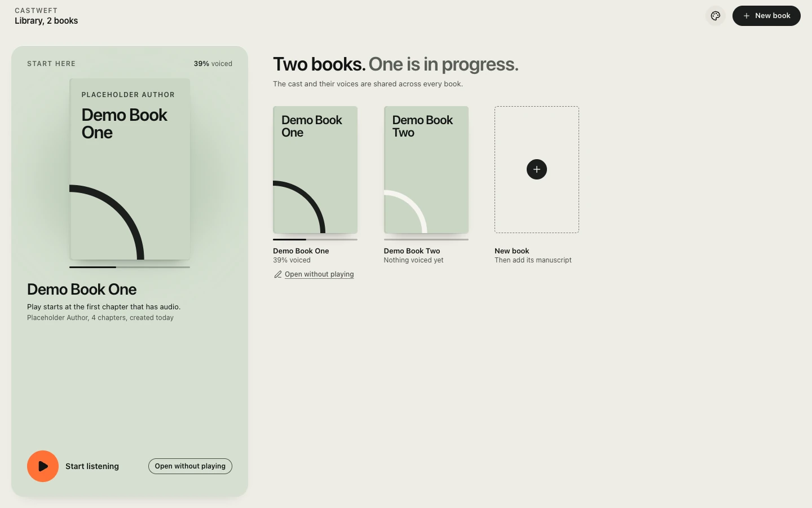
Task: Click the 'New book' label below the dashed card
Action: [512, 251]
